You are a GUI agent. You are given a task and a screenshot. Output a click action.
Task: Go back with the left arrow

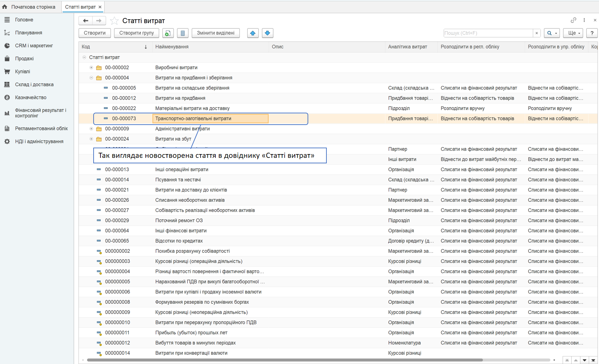click(x=85, y=21)
